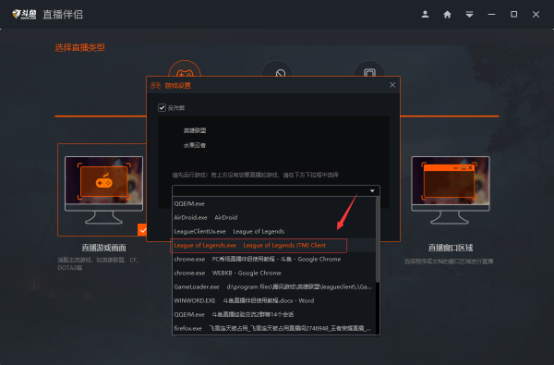The image size is (554, 365).
Task: Choose firefox.exe in the process list
Action: coord(274,328)
